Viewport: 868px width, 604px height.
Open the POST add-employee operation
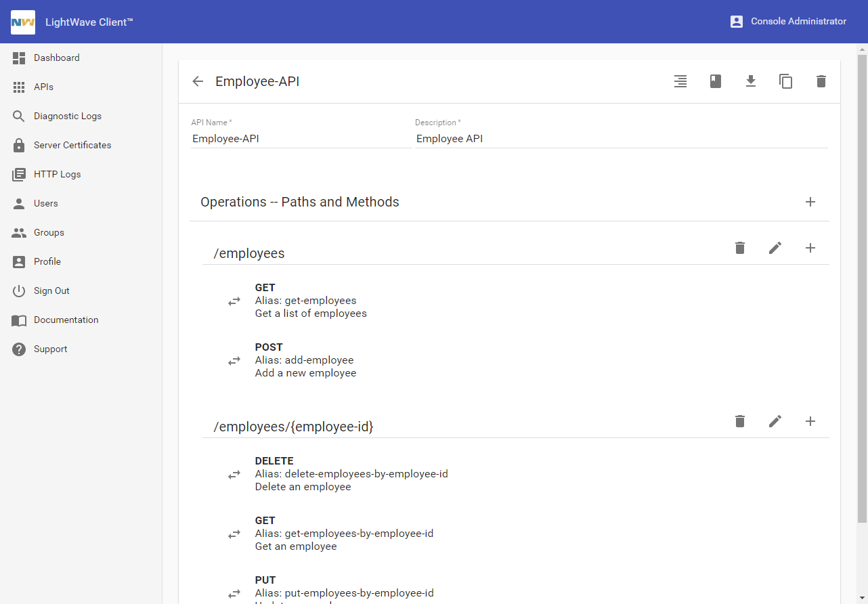tap(305, 360)
